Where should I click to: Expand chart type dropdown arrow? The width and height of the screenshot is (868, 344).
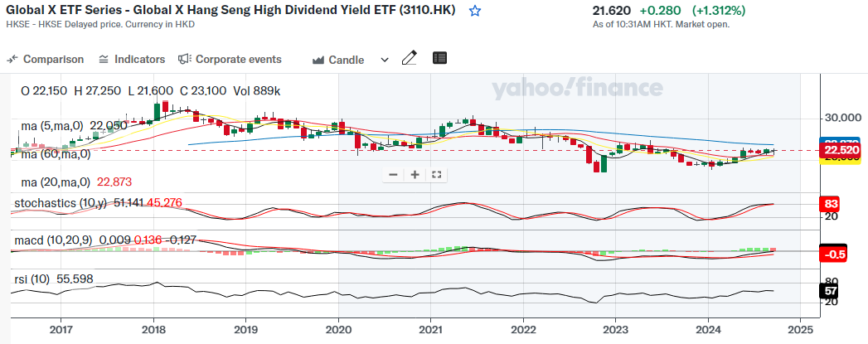[x=385, y=60]
